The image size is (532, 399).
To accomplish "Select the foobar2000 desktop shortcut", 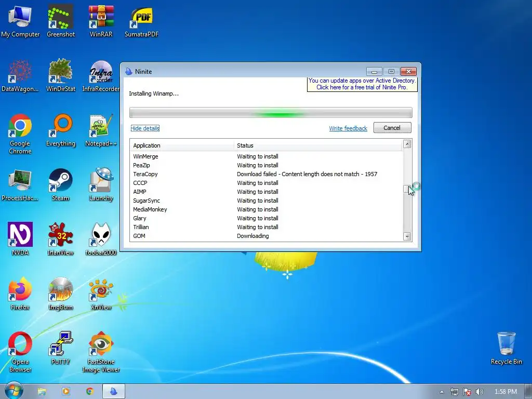I will point(101,239).
